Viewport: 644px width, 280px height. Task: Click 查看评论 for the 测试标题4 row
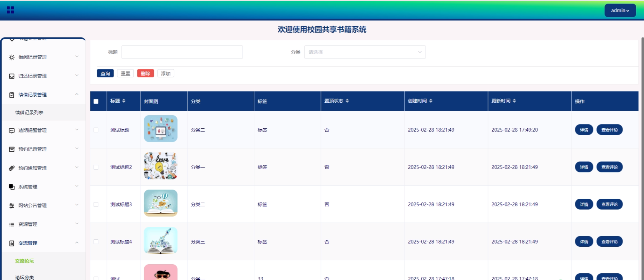(610, 242)
